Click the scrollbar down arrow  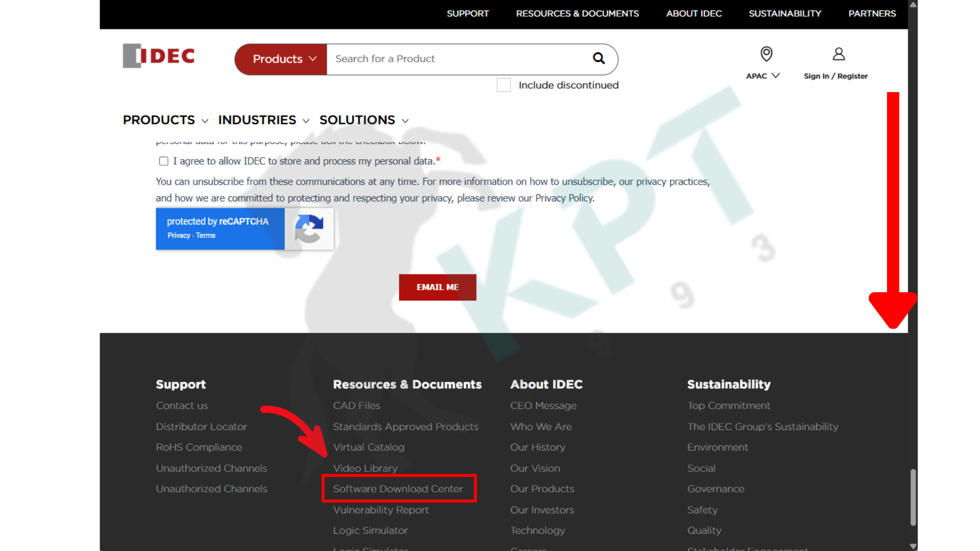coord(913,546)
